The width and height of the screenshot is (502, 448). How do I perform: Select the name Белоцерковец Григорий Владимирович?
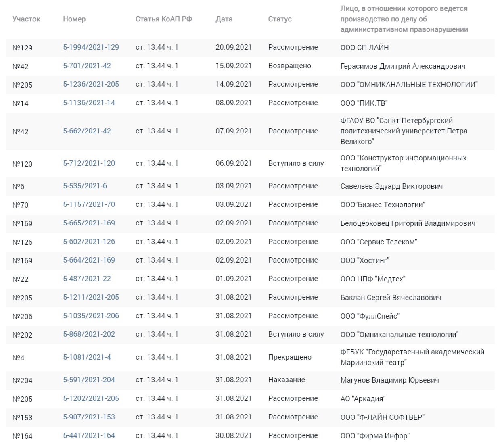coord(408,223)
